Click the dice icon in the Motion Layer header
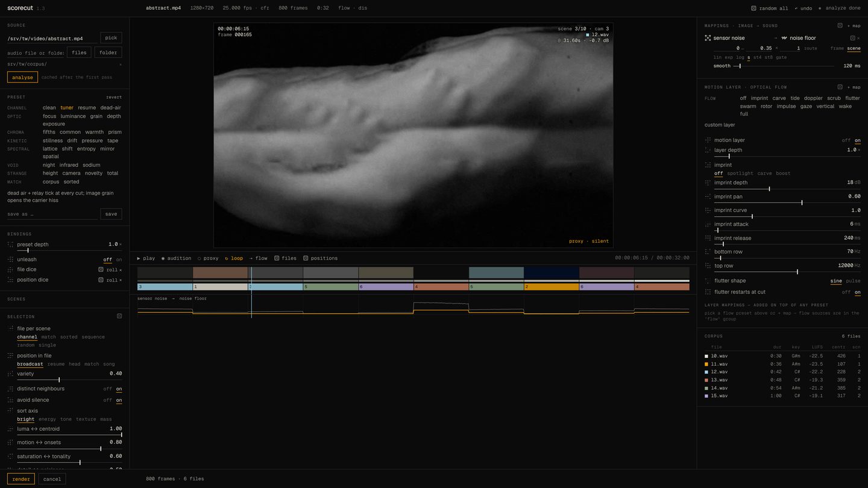The image size is (868, 488). [840, 87]
